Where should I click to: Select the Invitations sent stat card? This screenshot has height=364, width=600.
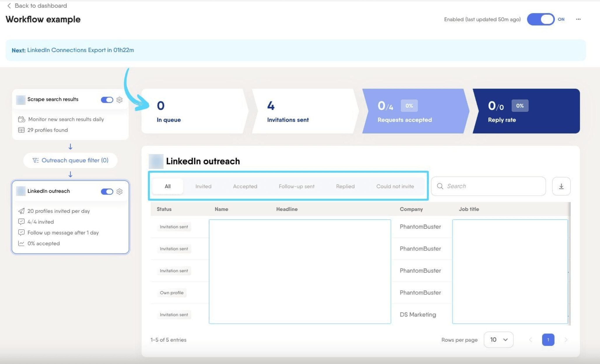point(305,111)
